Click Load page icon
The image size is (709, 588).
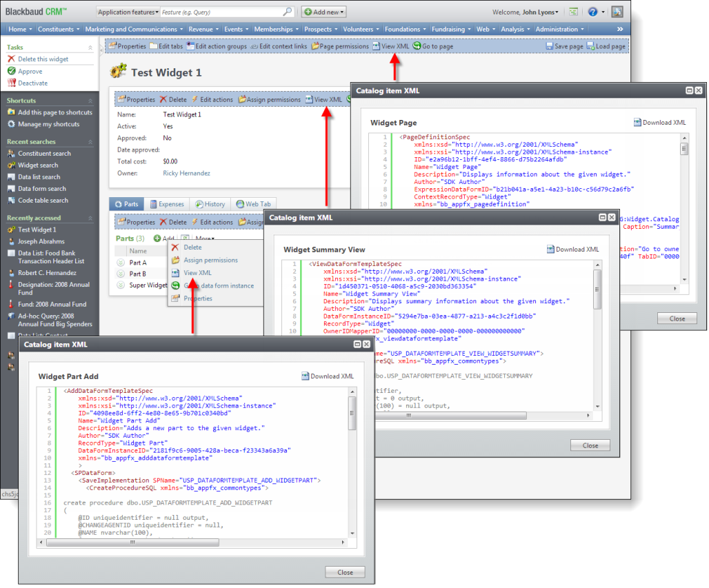point(590,45)
